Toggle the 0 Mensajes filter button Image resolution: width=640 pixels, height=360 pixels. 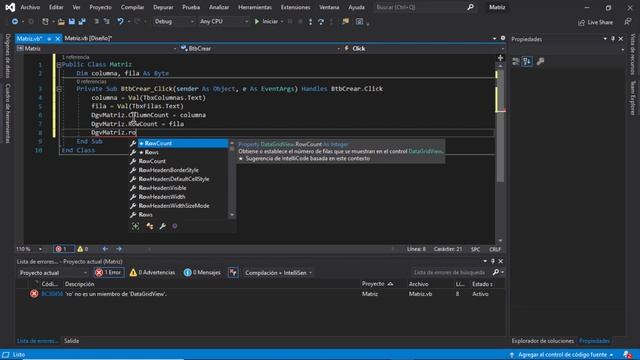(202, 273)
